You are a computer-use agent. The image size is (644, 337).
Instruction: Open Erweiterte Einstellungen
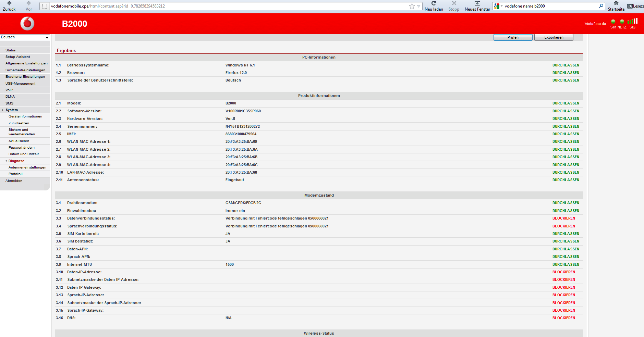coord(25,77)
